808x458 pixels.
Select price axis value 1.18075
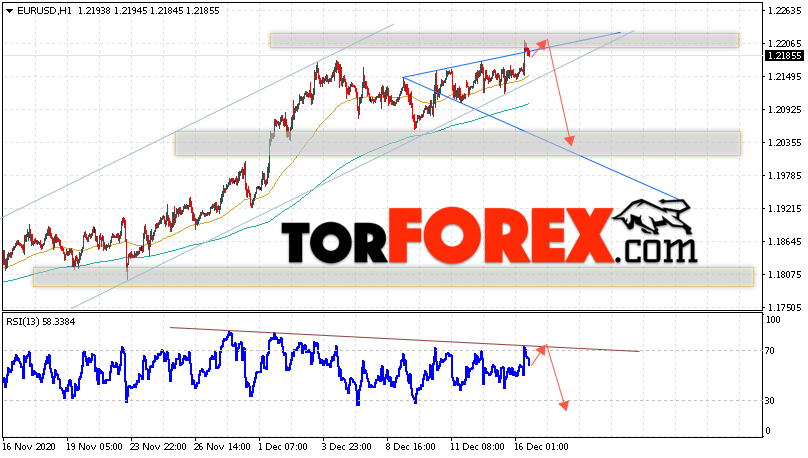(x=784, y=275)
